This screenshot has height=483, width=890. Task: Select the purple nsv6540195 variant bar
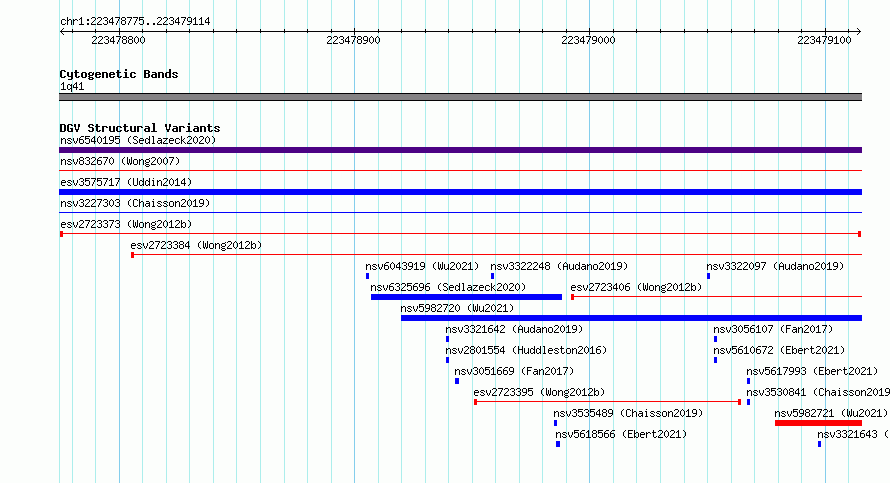point(460,150)
